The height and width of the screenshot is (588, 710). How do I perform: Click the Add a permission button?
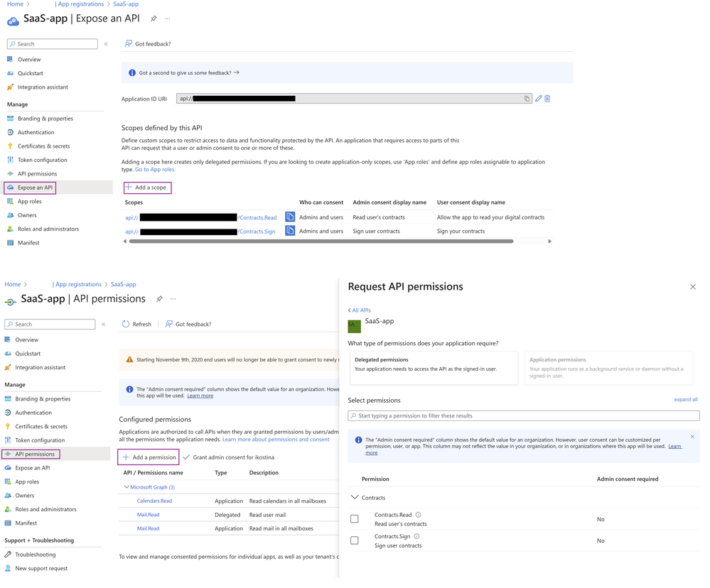[149, 457]
